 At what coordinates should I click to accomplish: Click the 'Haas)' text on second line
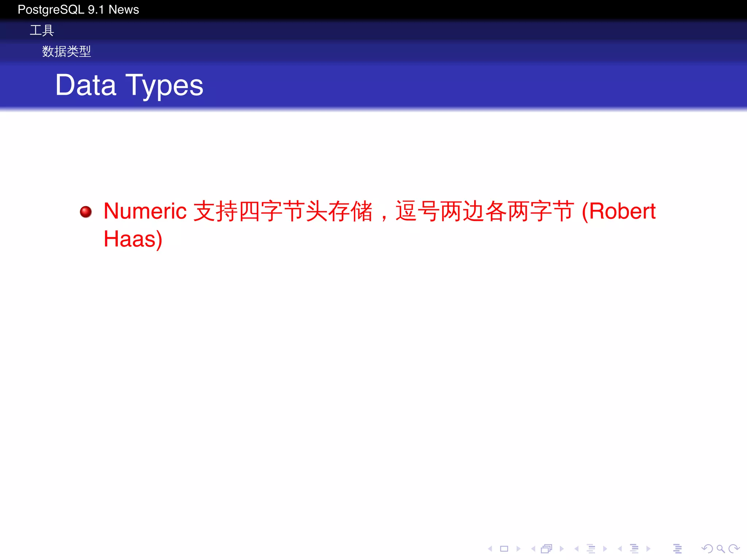click(x=133, y=239)
